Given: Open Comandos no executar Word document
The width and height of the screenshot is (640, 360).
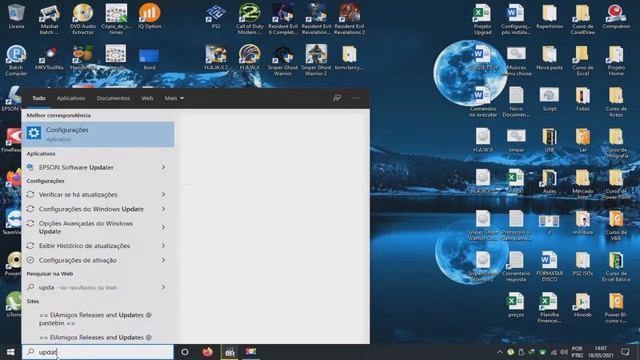Looking at the screenshot, I should point(483,102).
